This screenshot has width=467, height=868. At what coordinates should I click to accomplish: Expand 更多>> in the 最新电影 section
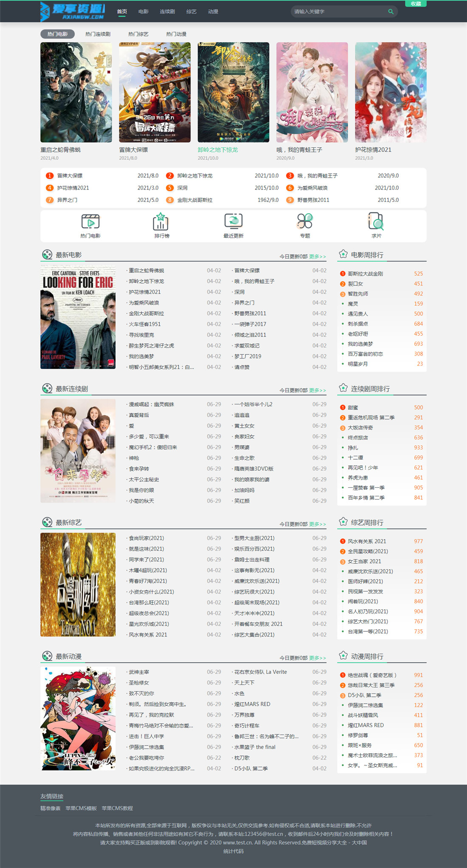317,257
